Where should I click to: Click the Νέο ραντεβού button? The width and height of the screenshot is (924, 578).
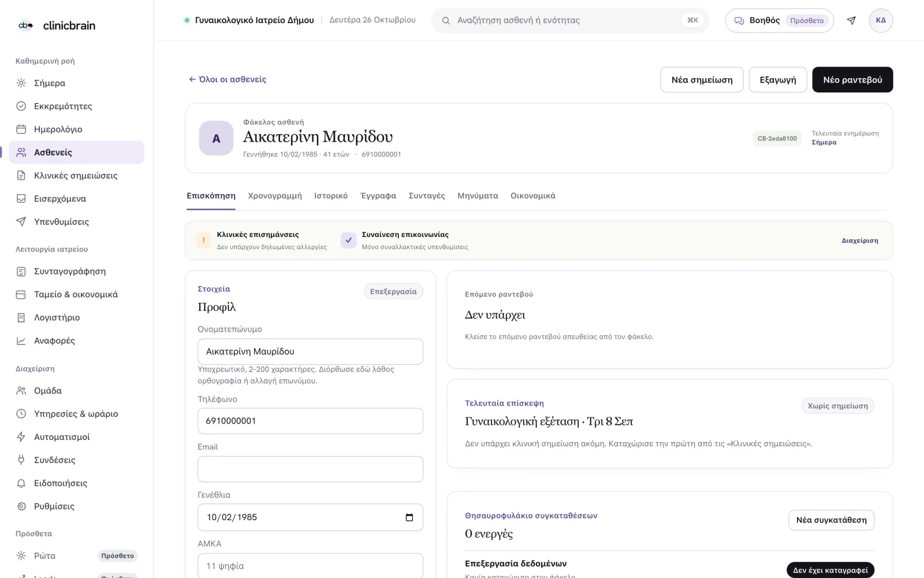point(852,80)
